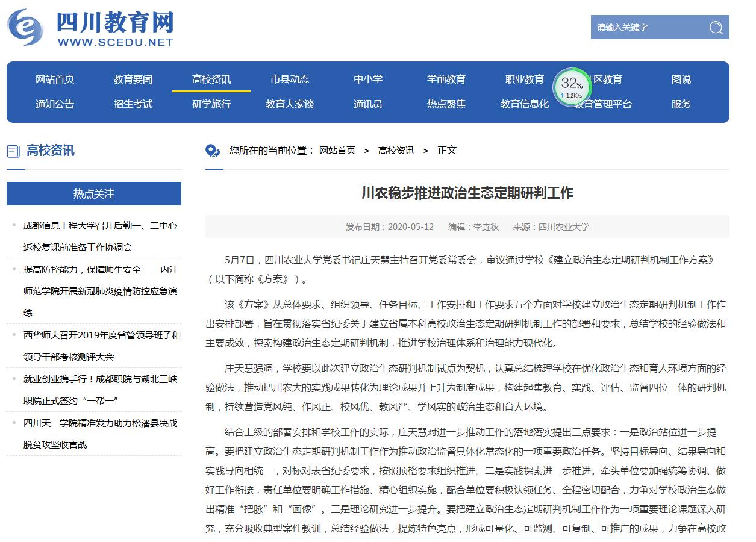
Task: Click the source 四川农业大学 in article meta
Action: click(x=563, y=227)
